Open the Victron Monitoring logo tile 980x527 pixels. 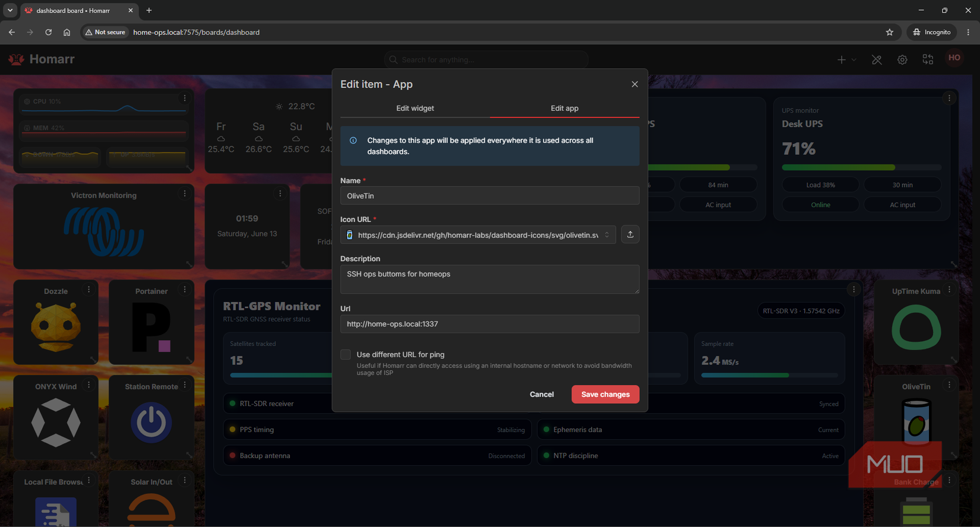click(x=104, y=231)
